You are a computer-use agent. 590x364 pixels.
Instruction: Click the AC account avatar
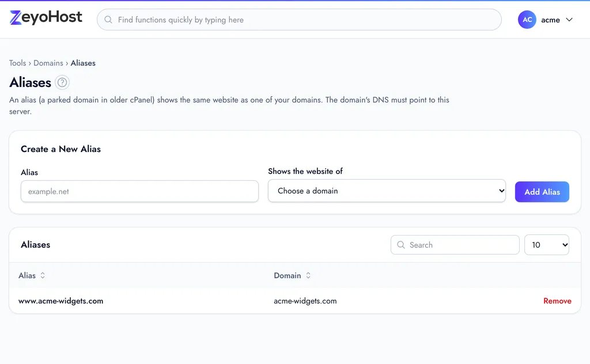click(527, 20)
